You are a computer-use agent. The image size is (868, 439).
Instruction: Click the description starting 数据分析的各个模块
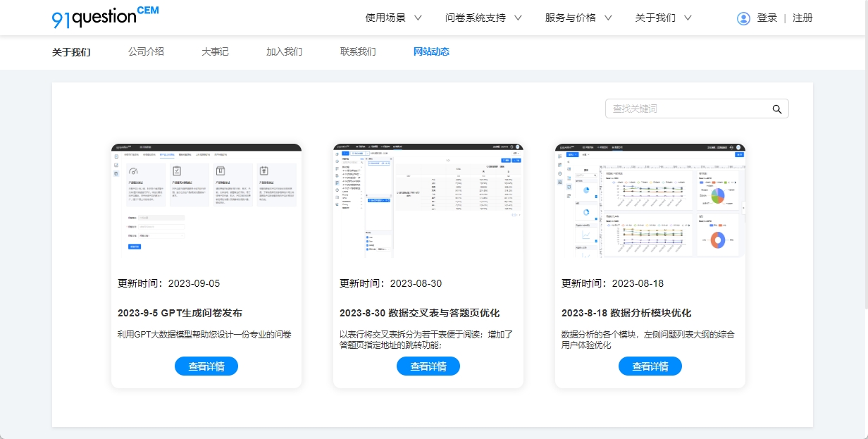click(x=648, y=340)
